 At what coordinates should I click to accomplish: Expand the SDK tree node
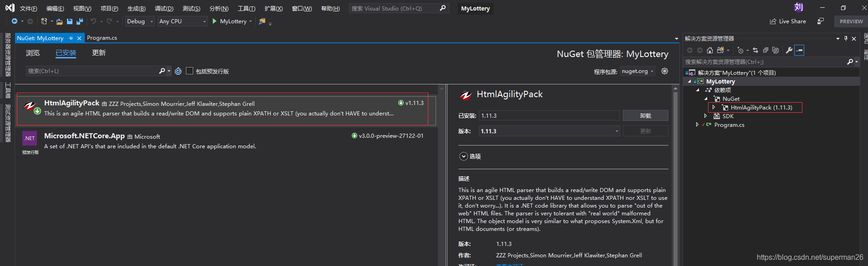(x=705, y=116)
